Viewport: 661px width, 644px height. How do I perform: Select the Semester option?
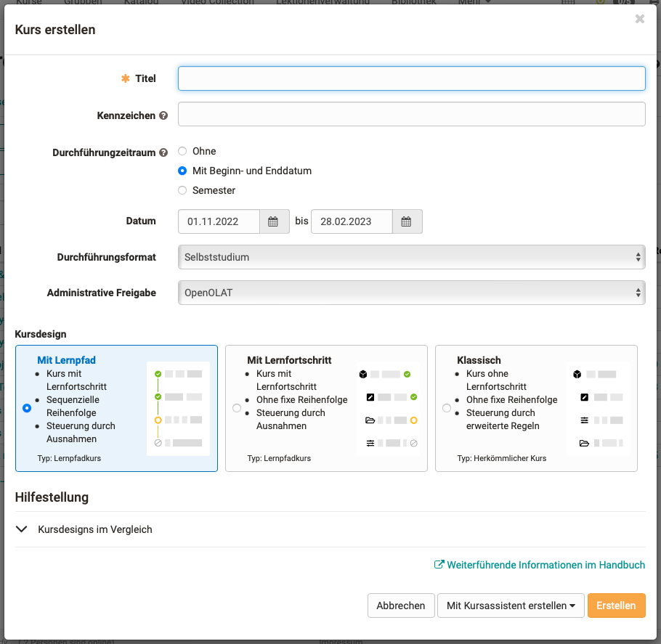pyautogui.click(x=182, y=189)
